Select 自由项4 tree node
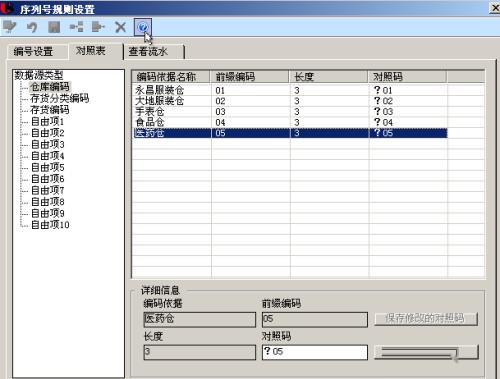The height and width of the screenshot is (379, 500). pos(47,156)
